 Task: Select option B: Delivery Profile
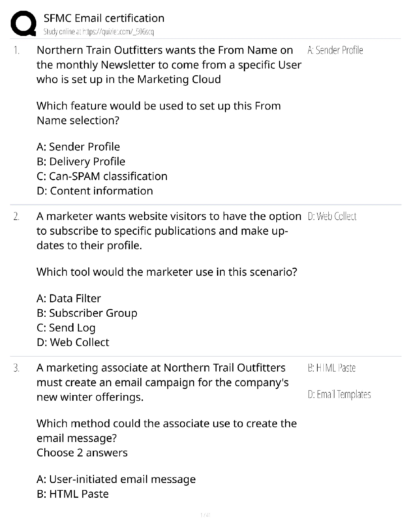tap(81, 162)
